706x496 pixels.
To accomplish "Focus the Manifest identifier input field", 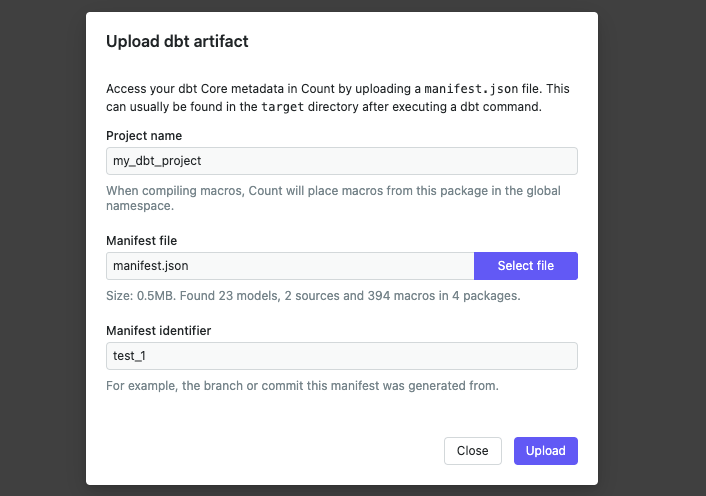I will (x=341, y=356).
